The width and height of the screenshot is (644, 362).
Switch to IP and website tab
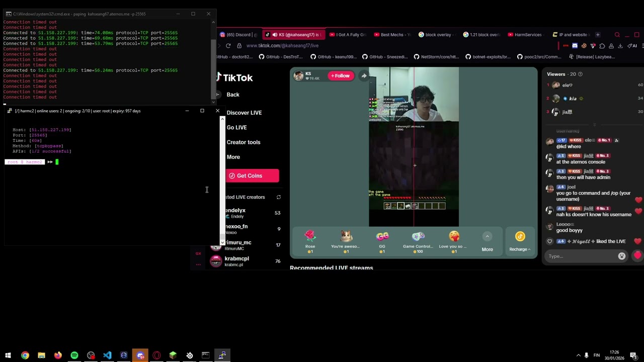pyautogui.click(x=571, y=35)
